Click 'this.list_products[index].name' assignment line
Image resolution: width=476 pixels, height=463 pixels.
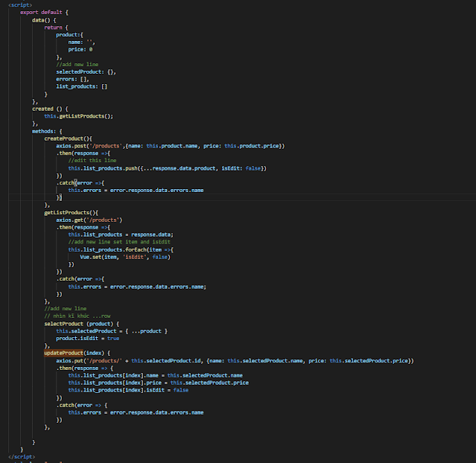[x=156, y=375]
